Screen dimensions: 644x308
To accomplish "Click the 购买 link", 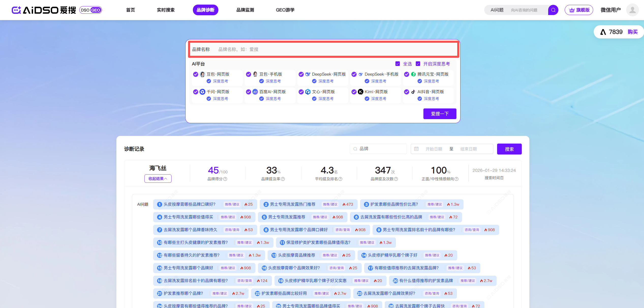I will coord(633,32).
